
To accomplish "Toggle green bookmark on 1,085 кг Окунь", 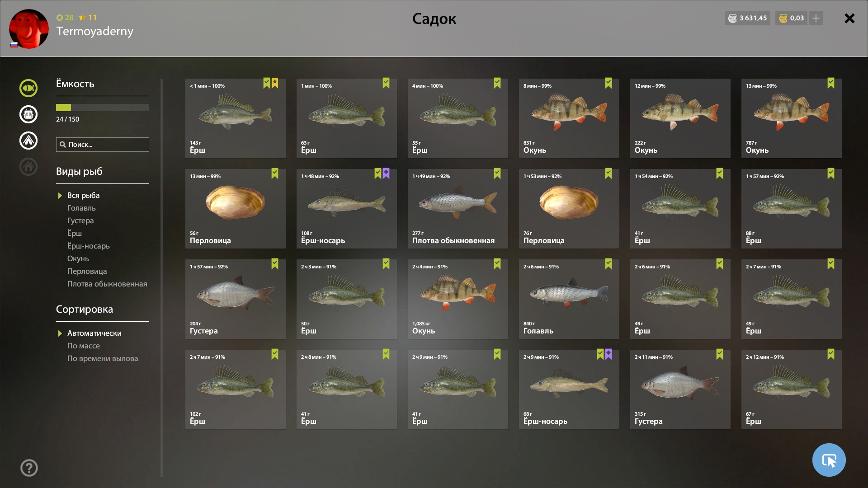I will pos(497,264).
